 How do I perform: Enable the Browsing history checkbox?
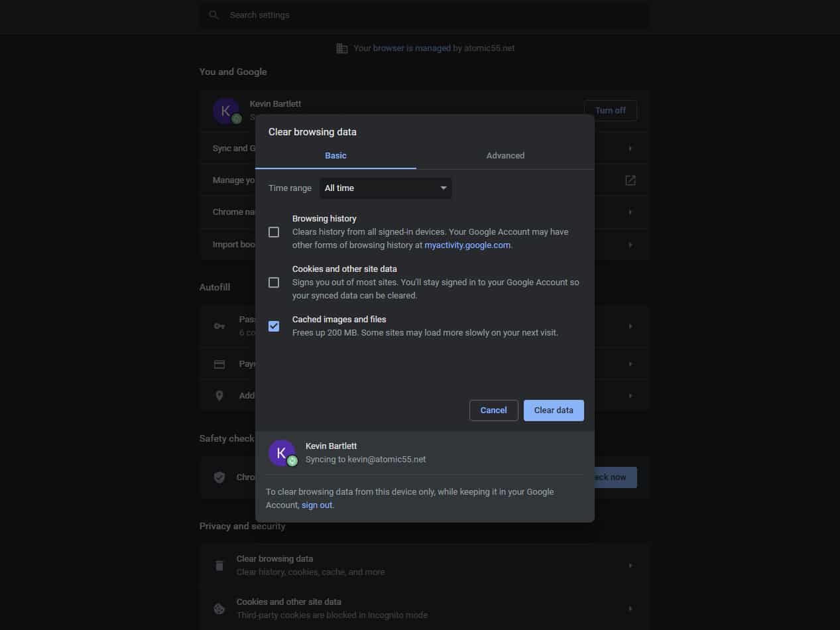point(274,232)
